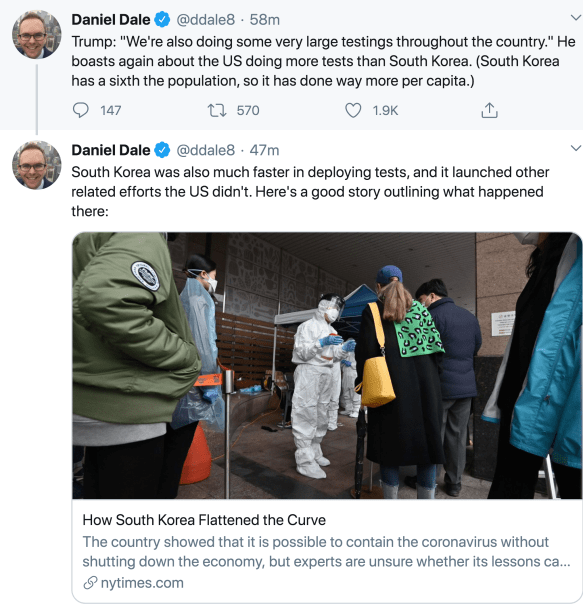Retweet the first tweet about testing
Image resolution: width=583 pixels, height=605 pixels.
pyautogui.click(x=217, y=110)
